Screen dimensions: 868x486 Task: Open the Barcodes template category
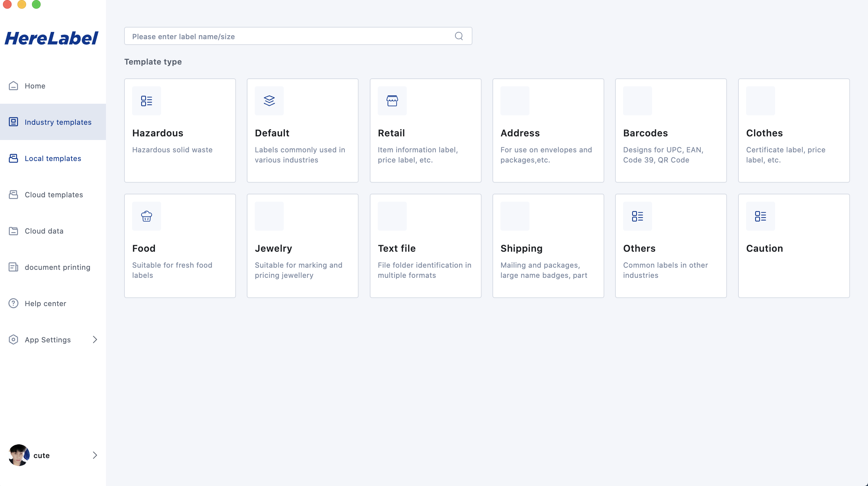click(671, 131)
